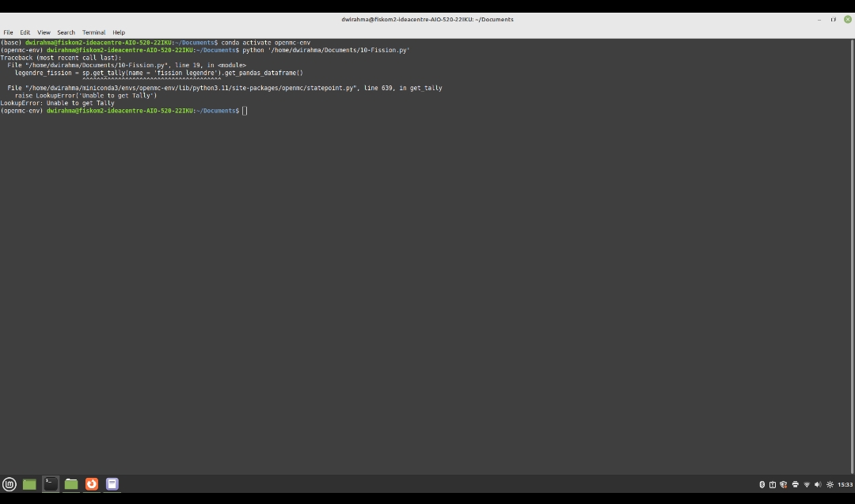Close the terminal window
Screen dimensions: 855x504
tap(848, 19)
